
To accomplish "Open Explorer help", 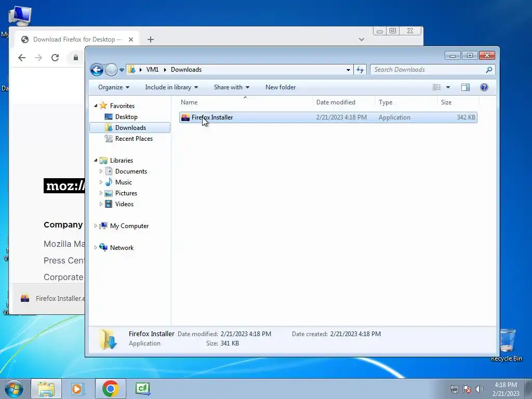I will tap(484, 87).
